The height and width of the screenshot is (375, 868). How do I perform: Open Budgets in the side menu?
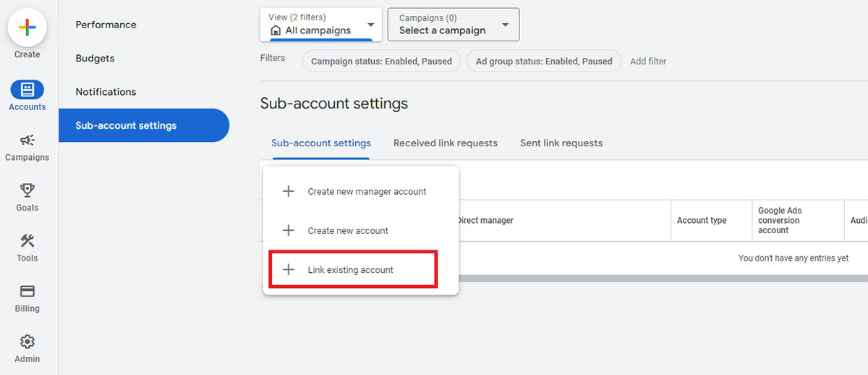pyautogui.click(x=95, y=59)
